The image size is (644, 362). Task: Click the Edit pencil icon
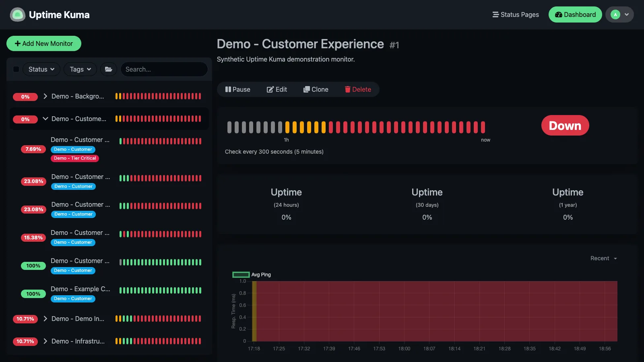[270, 89]
